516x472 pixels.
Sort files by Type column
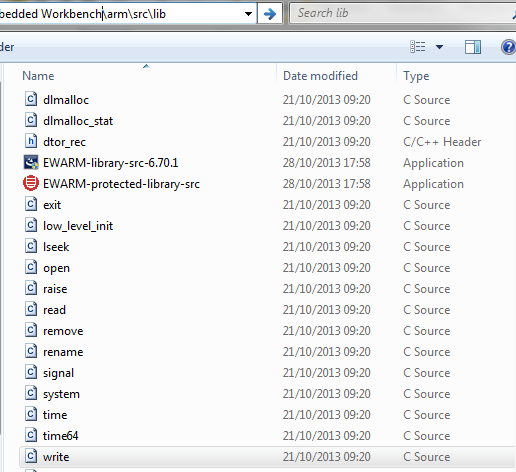coord(416,76)
